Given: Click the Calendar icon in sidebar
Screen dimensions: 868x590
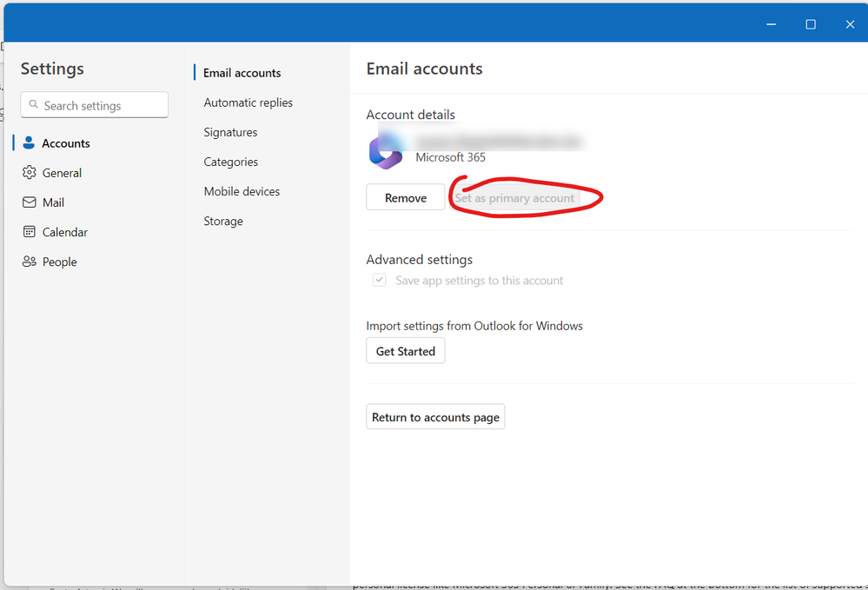Looking at the screenshot, I should coord(30,232).
